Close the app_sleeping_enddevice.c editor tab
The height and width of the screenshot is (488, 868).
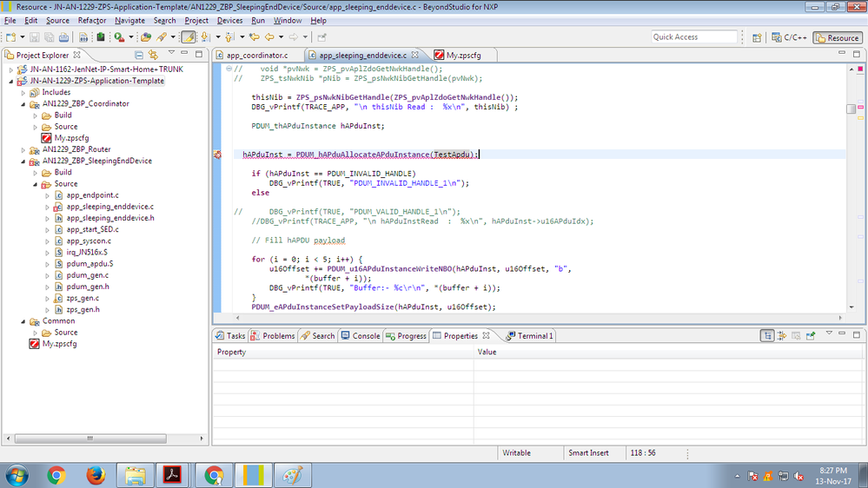415,55
